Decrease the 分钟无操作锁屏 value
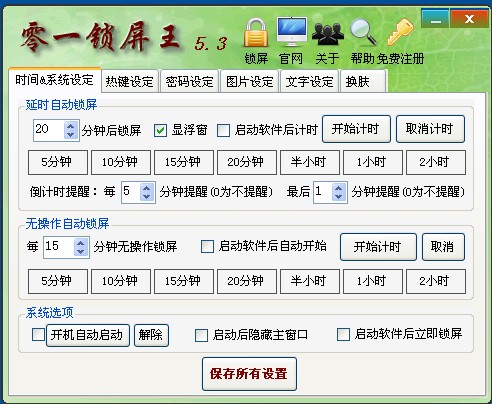This screenshot has height=404, width=492. point(81,251)
